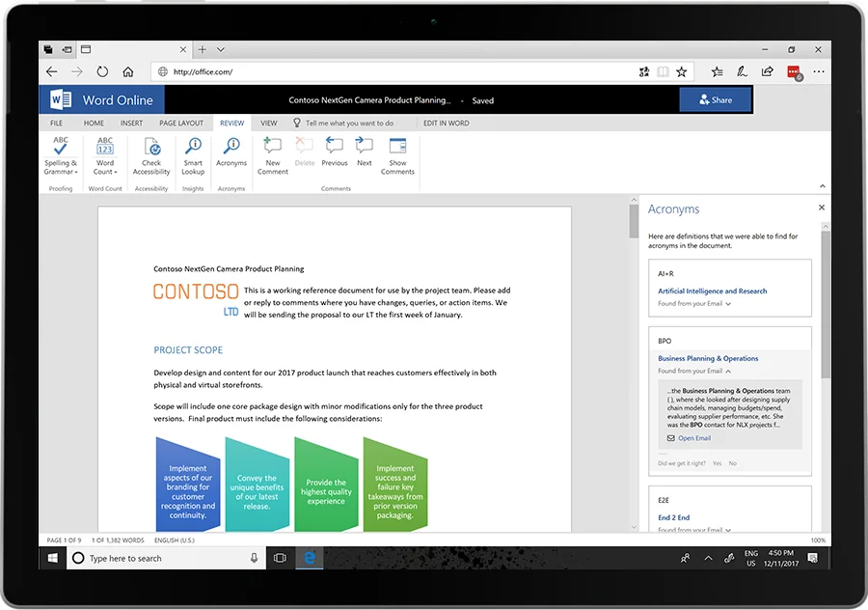Run the Spelling & Grammar checker
The height and width of the screenshot is (610, 868).
click(x=60, y=156)
